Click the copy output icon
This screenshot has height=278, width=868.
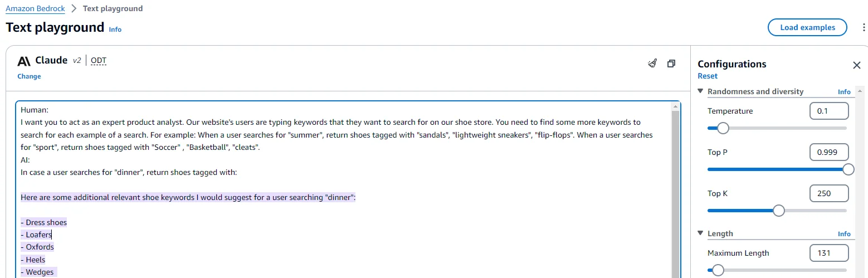pos(671,64)
